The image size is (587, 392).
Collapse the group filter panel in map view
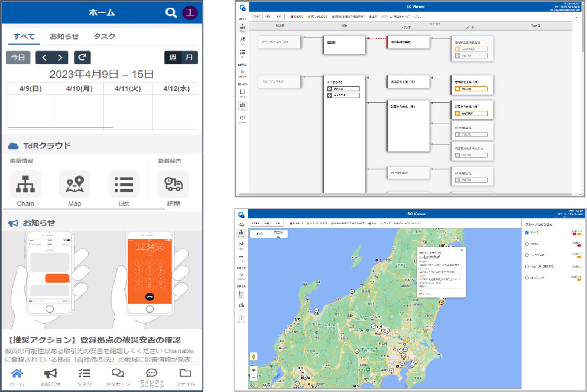click(x=581, y=224)
